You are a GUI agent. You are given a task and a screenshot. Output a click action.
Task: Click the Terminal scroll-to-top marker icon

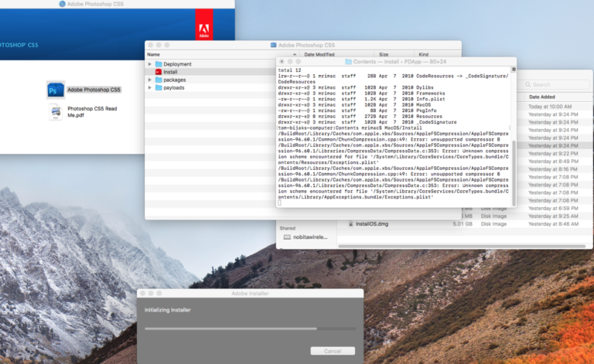click(514, 70)
